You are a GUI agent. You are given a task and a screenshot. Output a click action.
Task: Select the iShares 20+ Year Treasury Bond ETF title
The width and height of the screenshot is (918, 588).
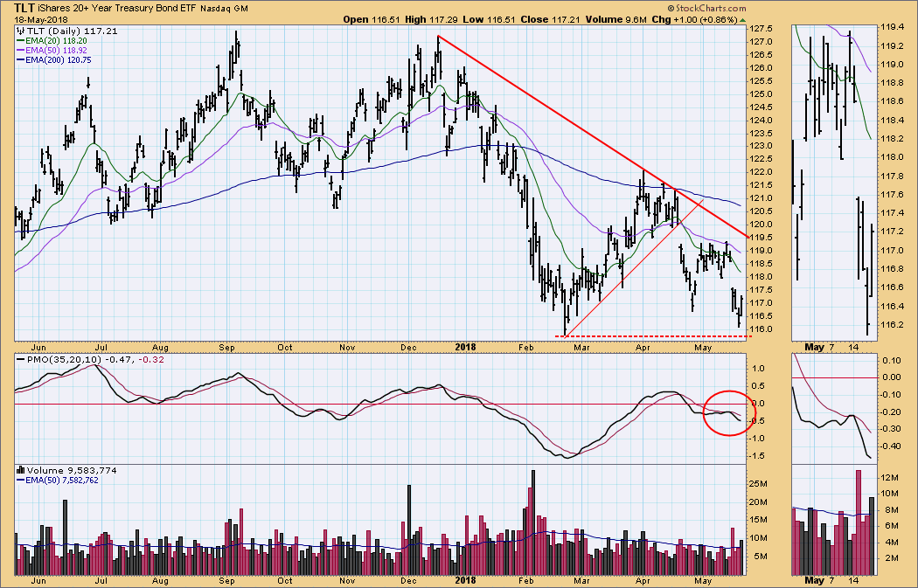click(x=118, y=9)
